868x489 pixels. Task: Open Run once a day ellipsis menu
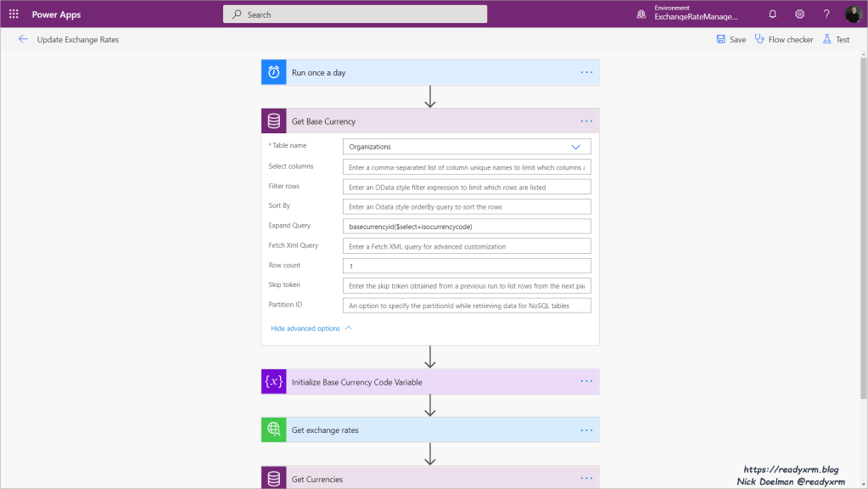[x=586, y=73]
